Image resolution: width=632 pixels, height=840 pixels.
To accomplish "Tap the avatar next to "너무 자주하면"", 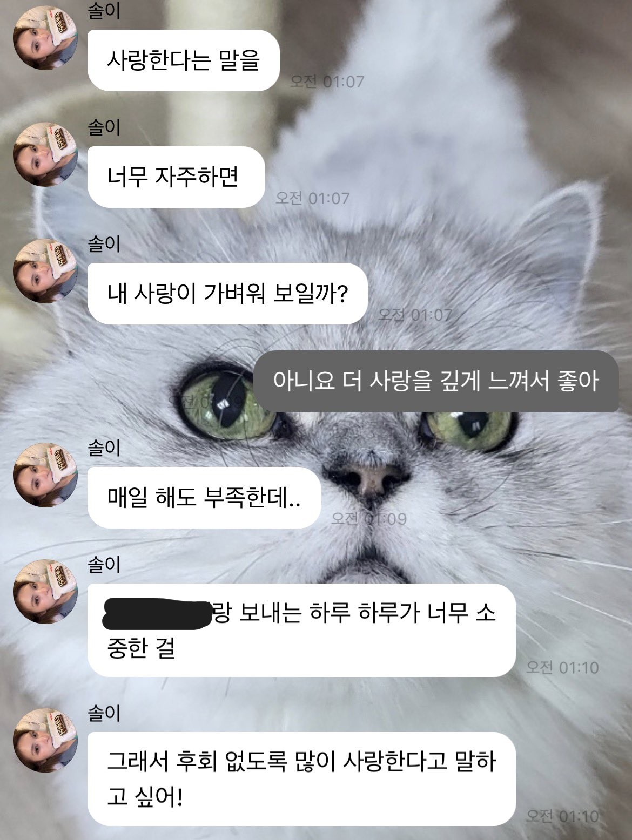I will pos(45,155).
